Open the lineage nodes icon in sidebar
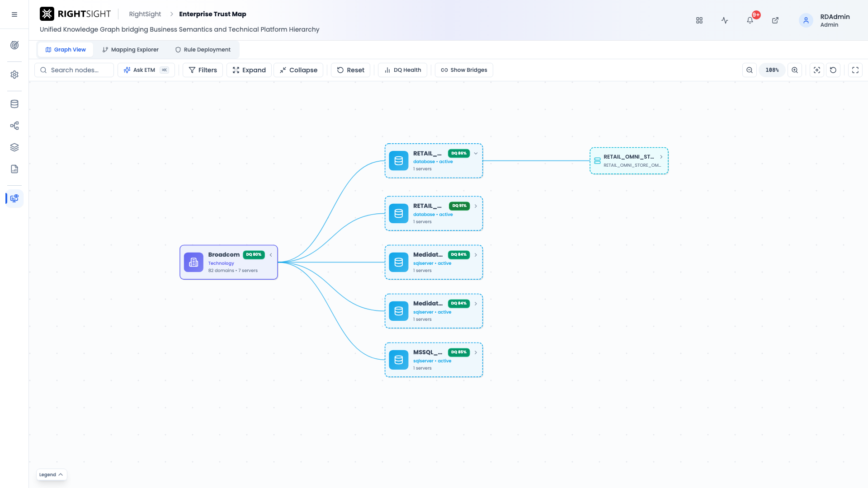 tap(14, 126)
